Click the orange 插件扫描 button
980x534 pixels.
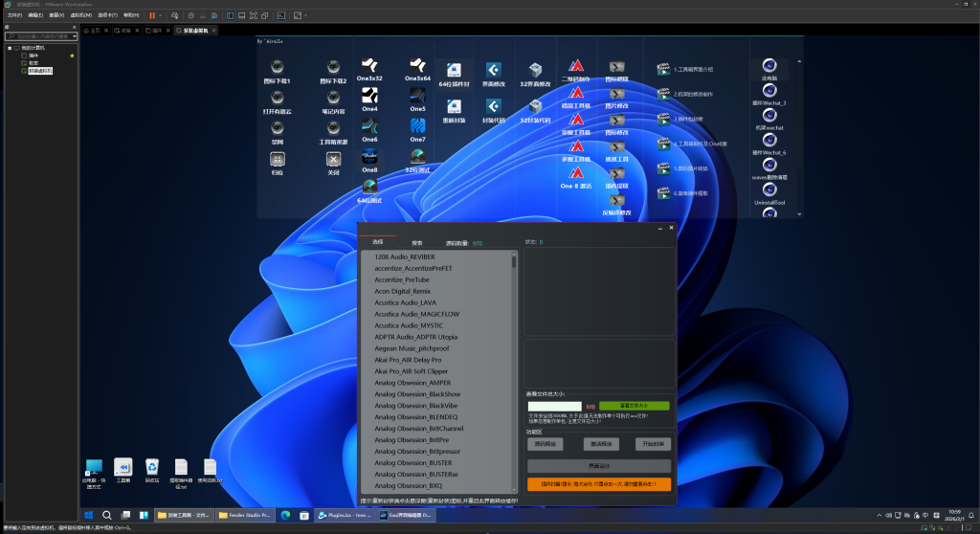[598, 484]
